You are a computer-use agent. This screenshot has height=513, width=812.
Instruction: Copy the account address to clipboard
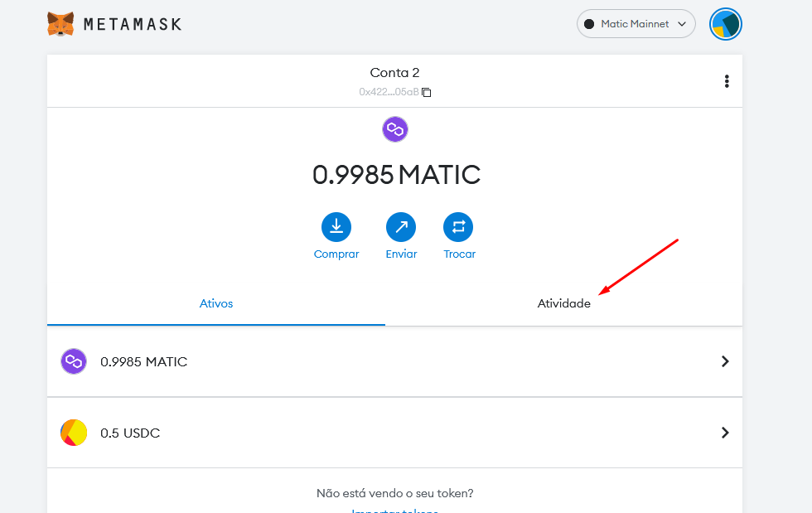(x=426, y=93)
